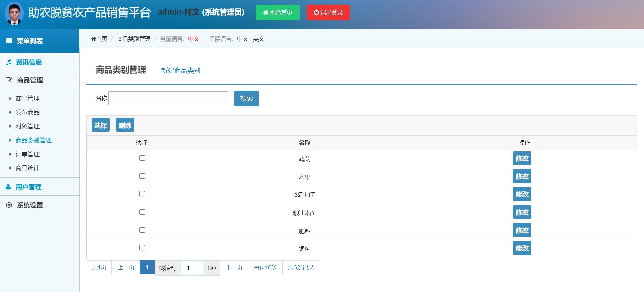Image resolution: width=644 pixels, height=292 pixels.
Task: Check the box for 饲料
Action: coord(142,248)
